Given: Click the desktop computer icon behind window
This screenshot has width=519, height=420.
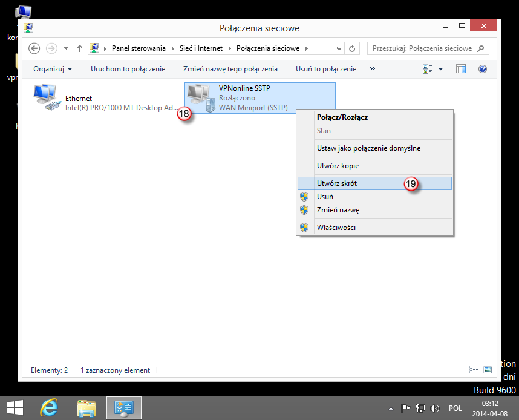Looking at the screenshot, I should tap(23, 12).
